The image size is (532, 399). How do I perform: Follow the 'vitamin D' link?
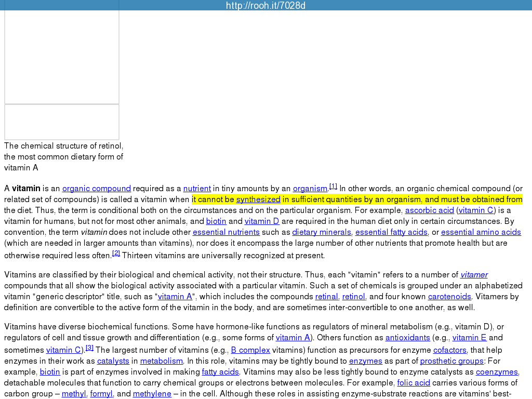[x=262, y=221]
